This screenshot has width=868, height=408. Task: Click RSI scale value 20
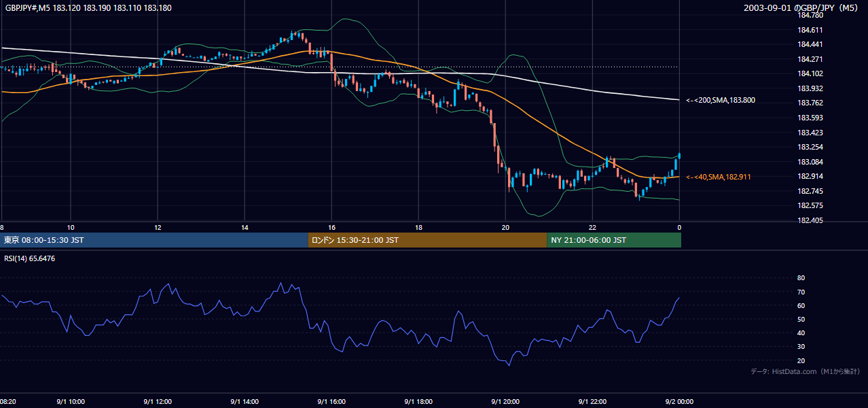801,361
